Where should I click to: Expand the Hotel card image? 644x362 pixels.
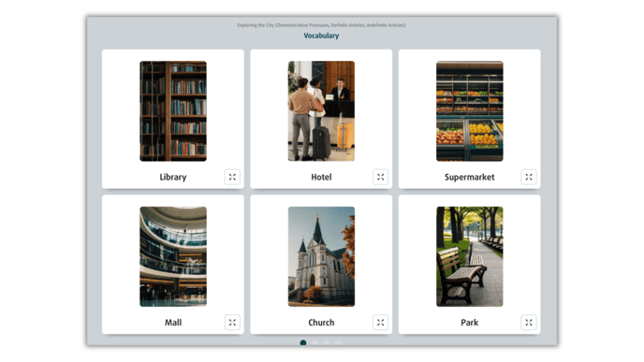click(380, 177)
